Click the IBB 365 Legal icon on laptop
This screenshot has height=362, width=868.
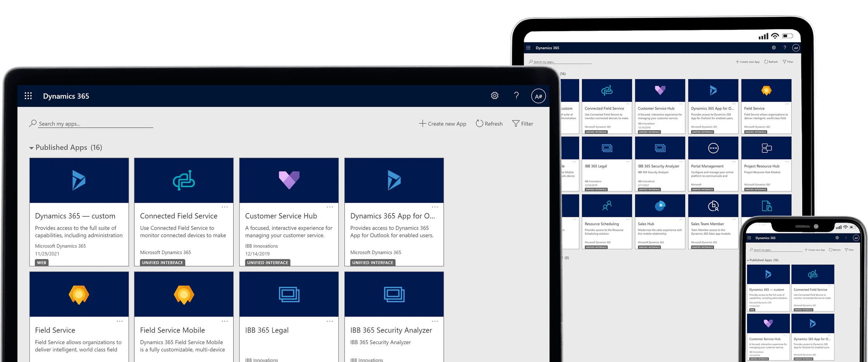[289, 294]
